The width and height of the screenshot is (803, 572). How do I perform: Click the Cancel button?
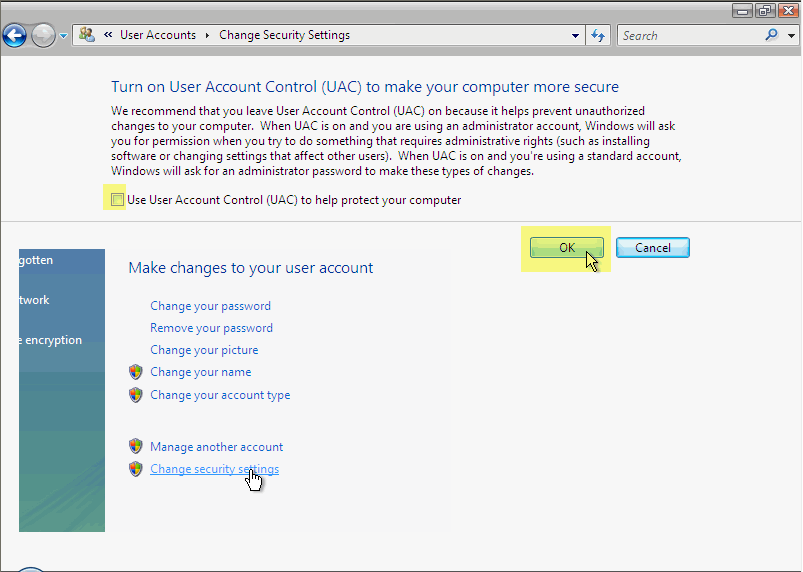click(652, 248)
